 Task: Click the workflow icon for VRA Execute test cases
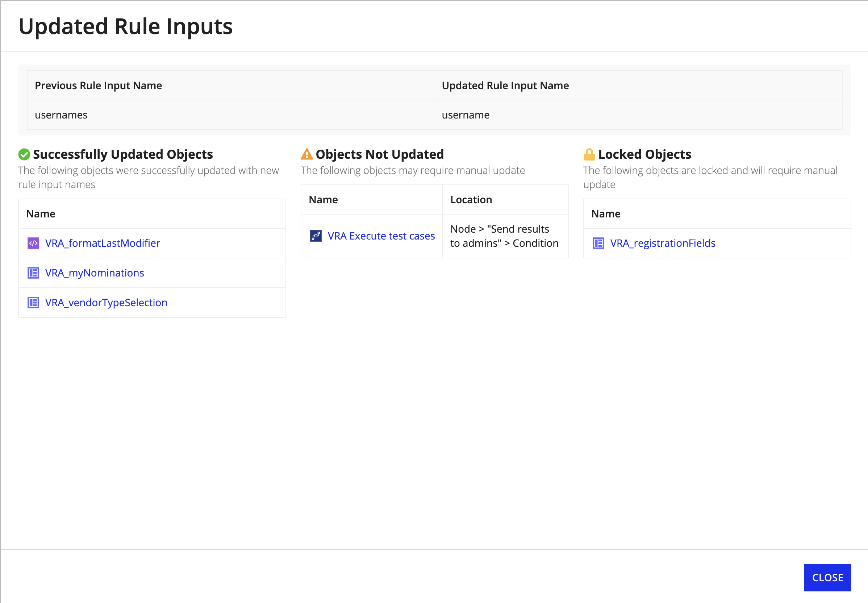point(315,236)
